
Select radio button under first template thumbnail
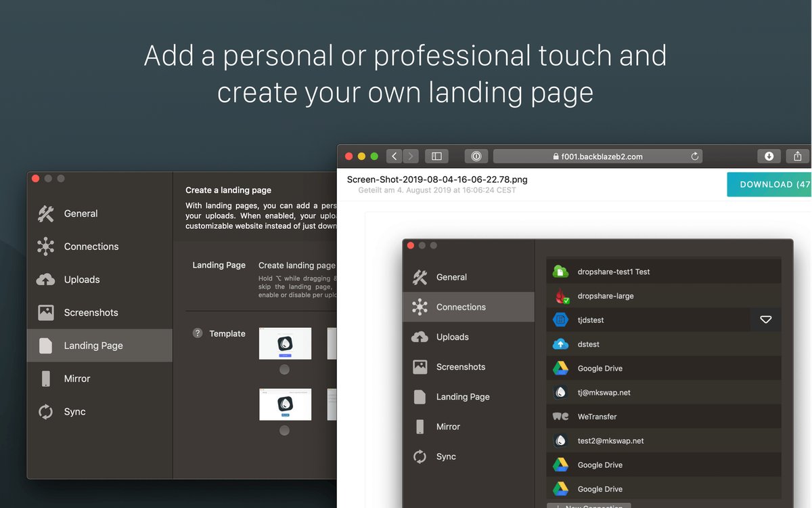284,369
